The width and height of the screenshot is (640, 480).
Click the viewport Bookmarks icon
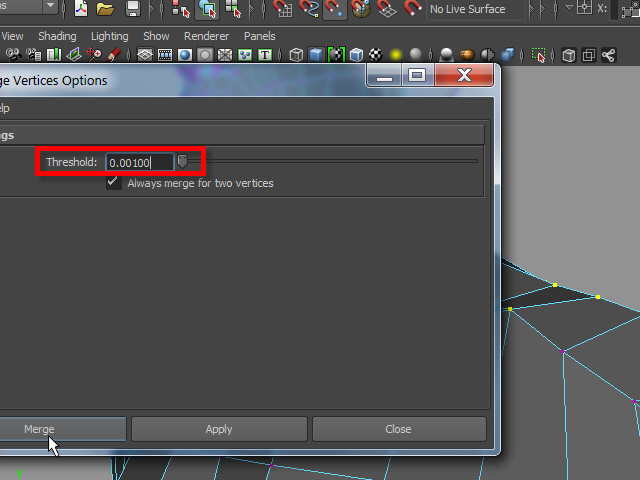pos(53,54)
